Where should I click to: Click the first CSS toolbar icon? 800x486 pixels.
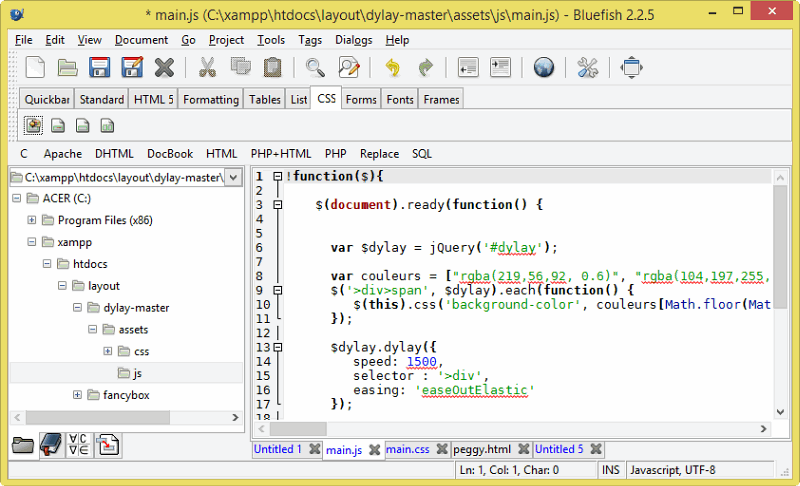click(33, 125)
